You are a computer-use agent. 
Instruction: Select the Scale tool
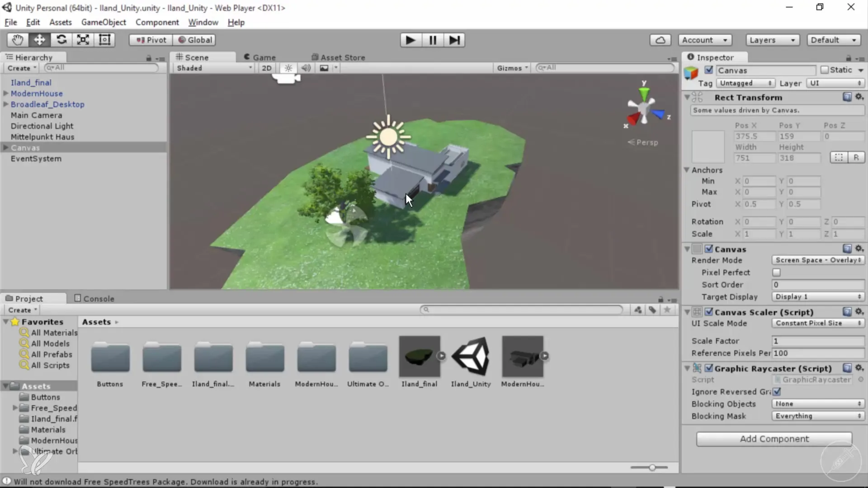coord(83,40)
